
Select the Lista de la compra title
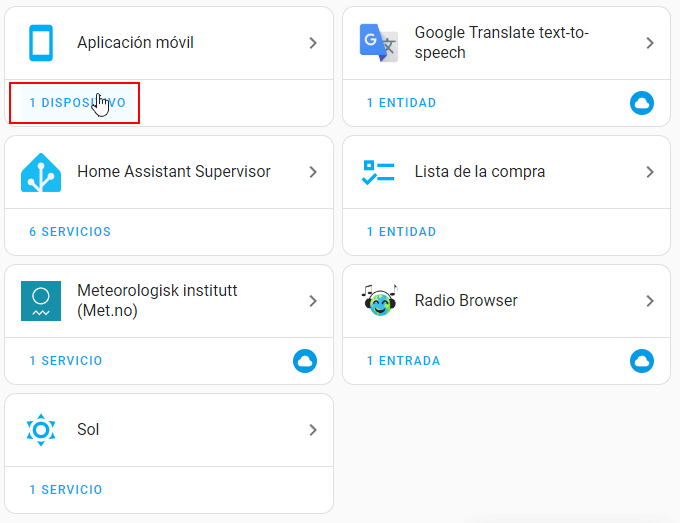(480, 172)
